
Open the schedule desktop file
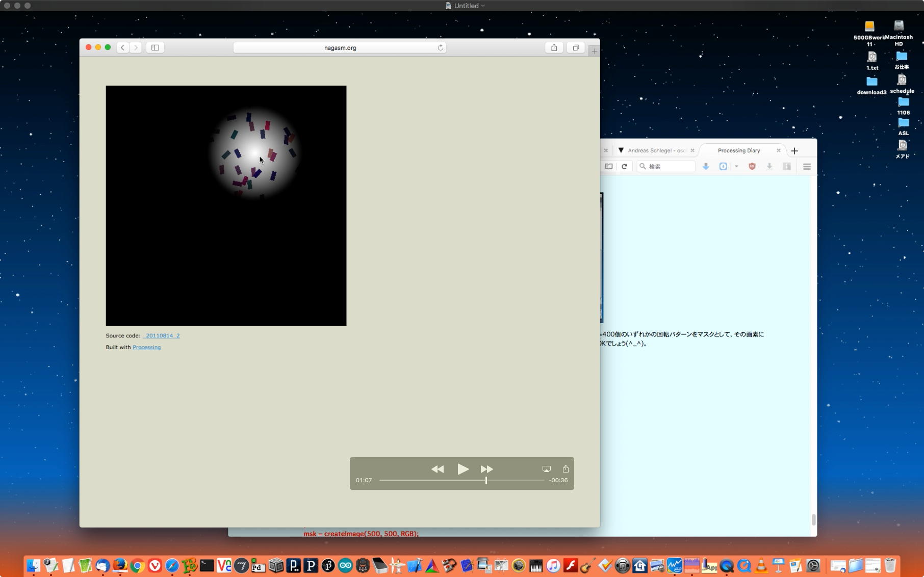(x=902, y=81)
